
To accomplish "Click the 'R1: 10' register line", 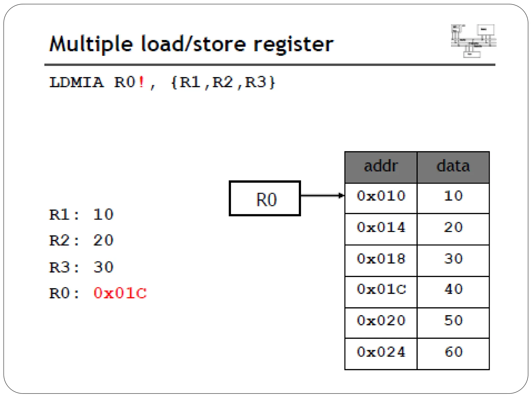I will pyautogui.click(x=81, y=215).
